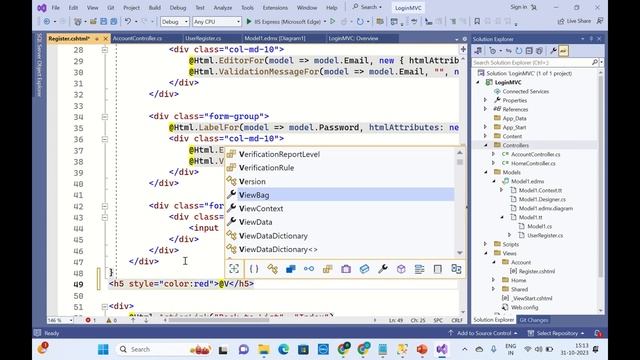Viewport: 640px width, 360px height.
Task: Expand the Properties node in Solution Explorer
Action: pyautogui.click(x=485, y=100)
